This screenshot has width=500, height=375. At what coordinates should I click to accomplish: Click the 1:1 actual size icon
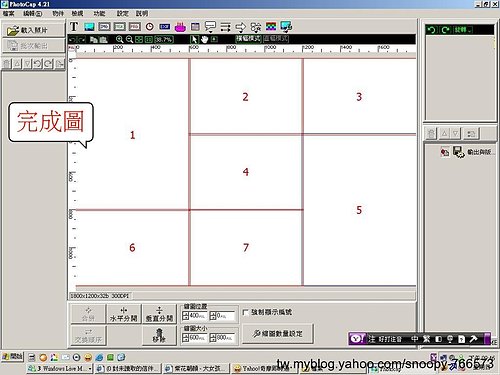(x=149, y=39)
